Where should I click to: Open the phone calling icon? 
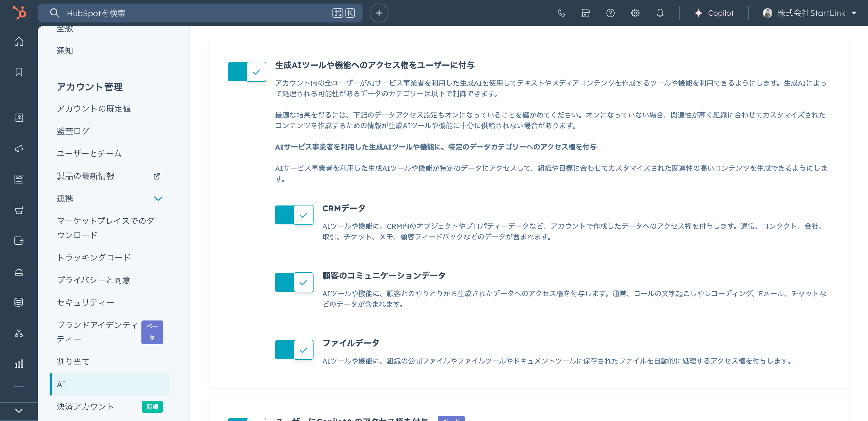point(561,13)
